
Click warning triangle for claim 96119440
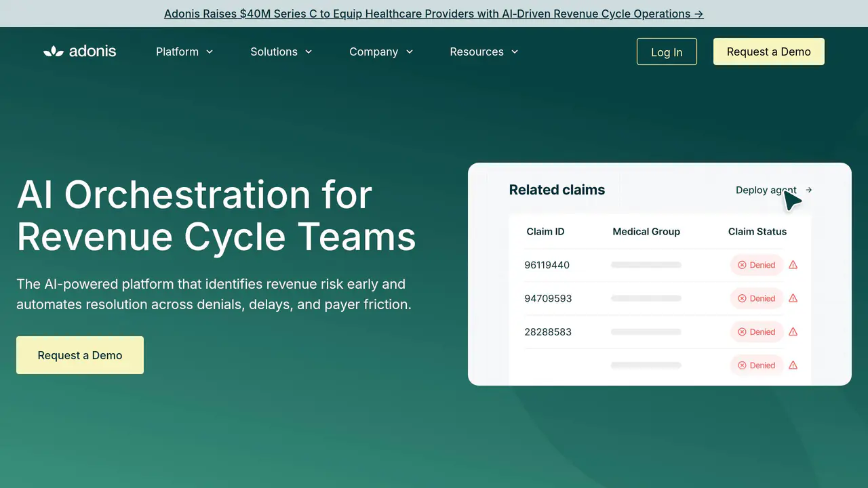(793, 265)
